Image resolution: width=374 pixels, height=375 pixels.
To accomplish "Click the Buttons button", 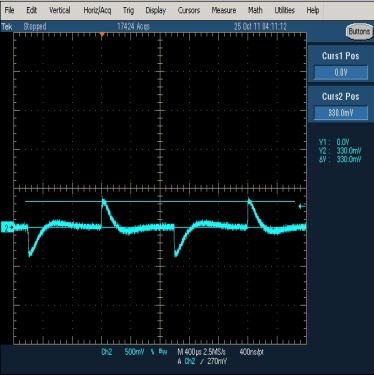I will click(x=359, y=32).
